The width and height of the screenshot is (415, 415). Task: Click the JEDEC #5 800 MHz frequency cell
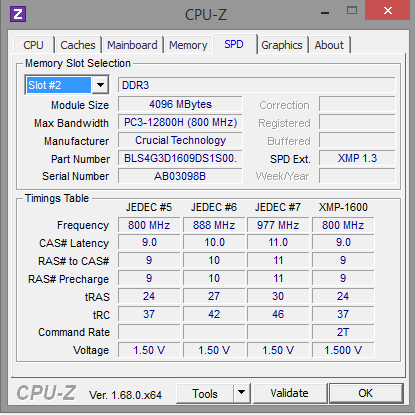149,225
